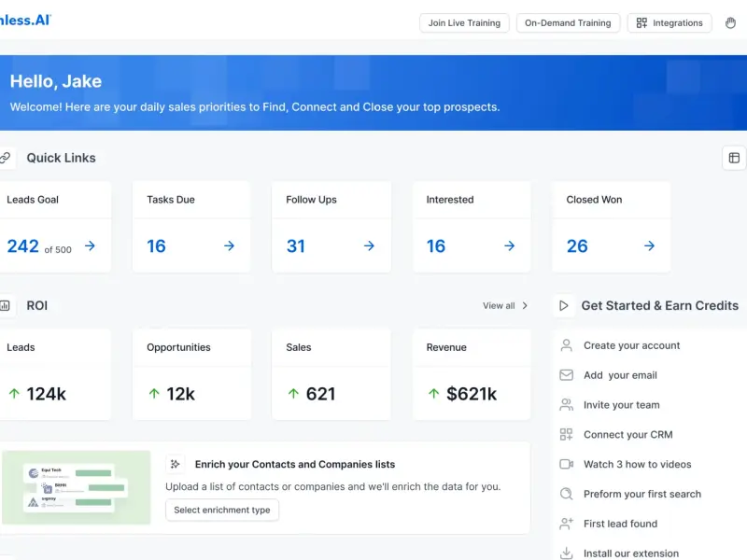Click the sparkle icon beside Enrich heading
The height and width of the screenshot is (560, 747).
(176, 464)
